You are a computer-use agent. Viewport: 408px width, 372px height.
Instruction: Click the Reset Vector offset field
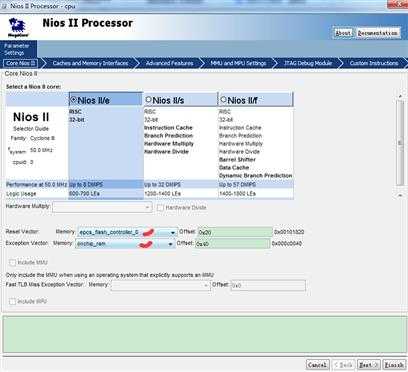pyautogui.click(x=235, y=232)
